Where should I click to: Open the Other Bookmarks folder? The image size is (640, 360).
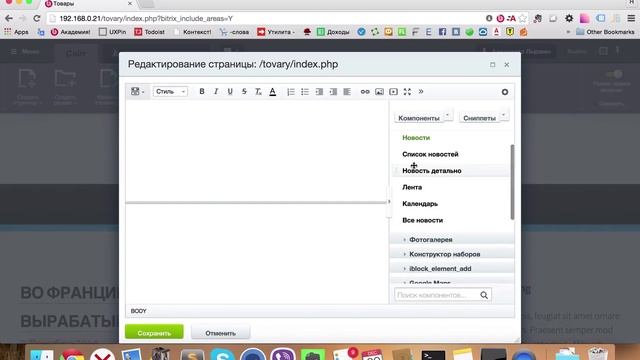tap(605, 32)
